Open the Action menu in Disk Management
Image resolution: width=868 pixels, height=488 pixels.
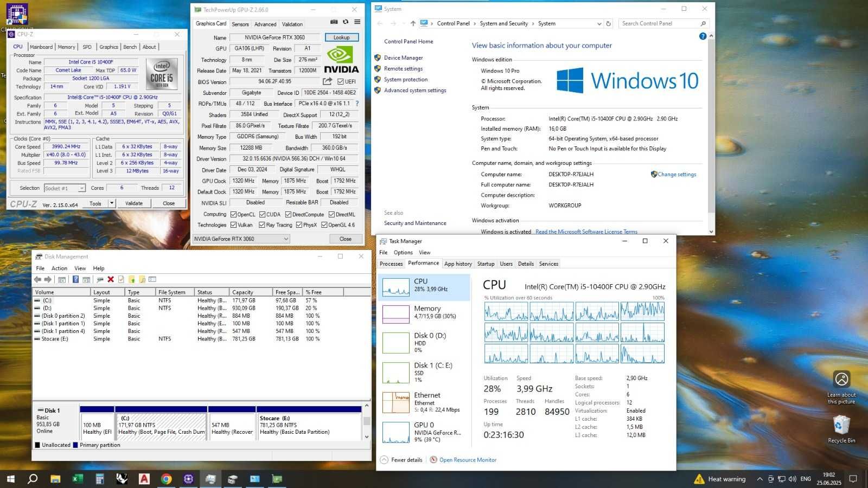pos(59,268)
